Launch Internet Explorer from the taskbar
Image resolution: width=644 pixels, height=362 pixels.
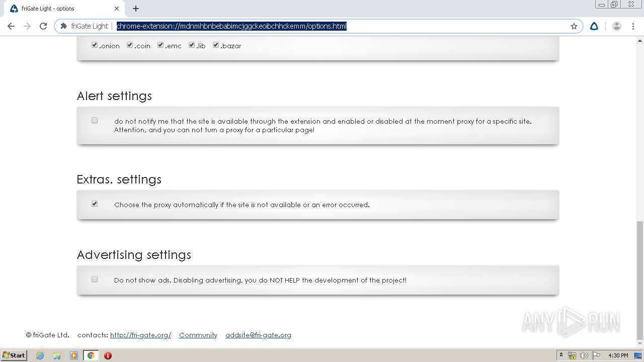pos(40,355)
